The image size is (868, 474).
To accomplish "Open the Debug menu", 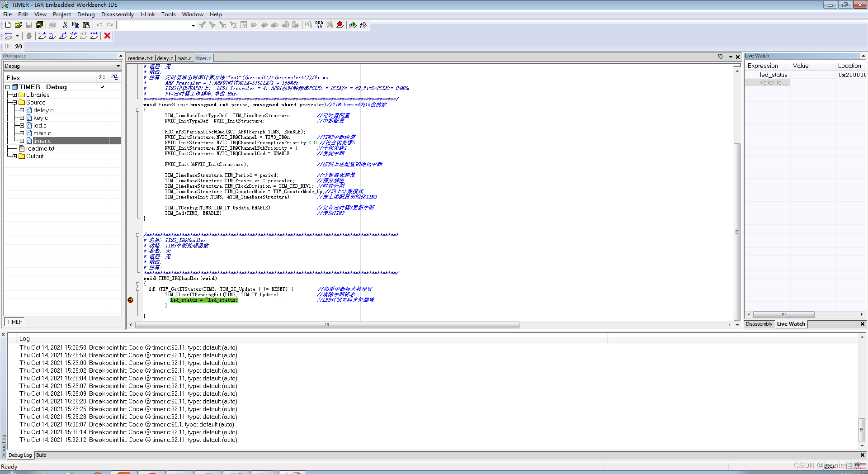I will [x=86, y=14].
